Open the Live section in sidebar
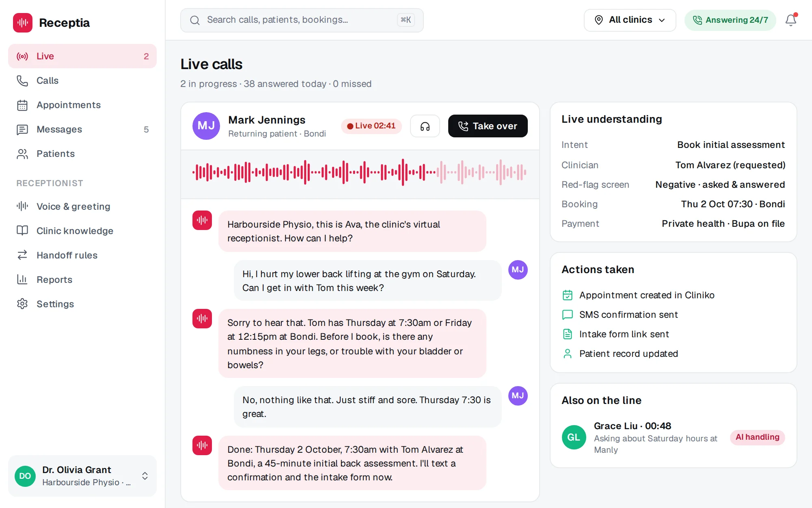Screen dimensions: 812x508 [82, 56]
